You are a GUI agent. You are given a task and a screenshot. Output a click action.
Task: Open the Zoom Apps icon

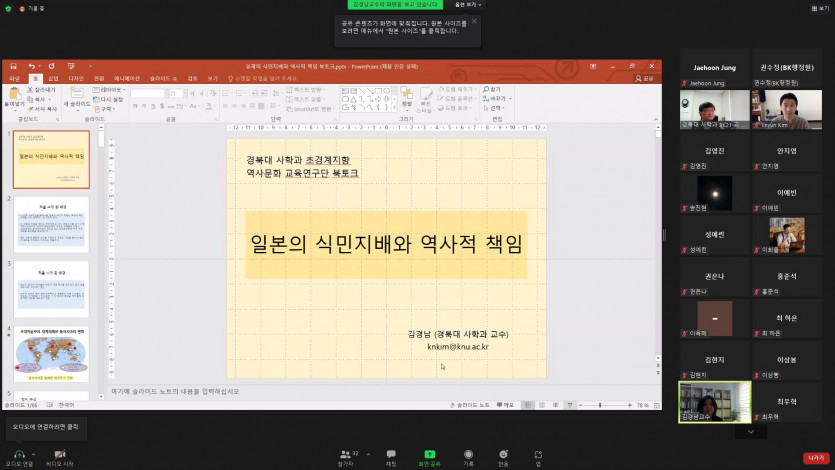538,454
